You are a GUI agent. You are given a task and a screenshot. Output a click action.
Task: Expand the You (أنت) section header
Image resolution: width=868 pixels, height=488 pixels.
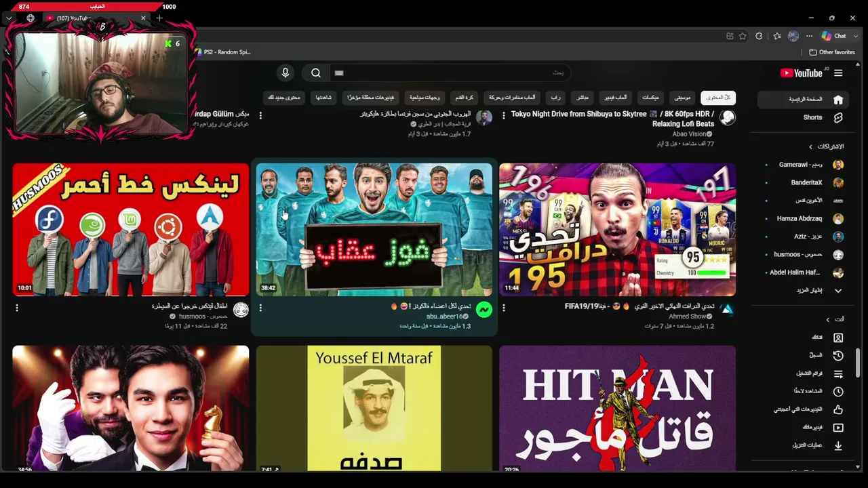835,319
